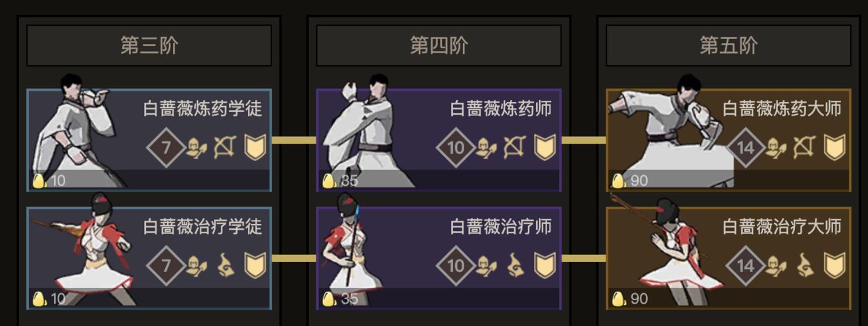Select the 第五阶 tier header
Image resolution: width=868 pixels, height=326 pixels.
(x=729, y=45)
